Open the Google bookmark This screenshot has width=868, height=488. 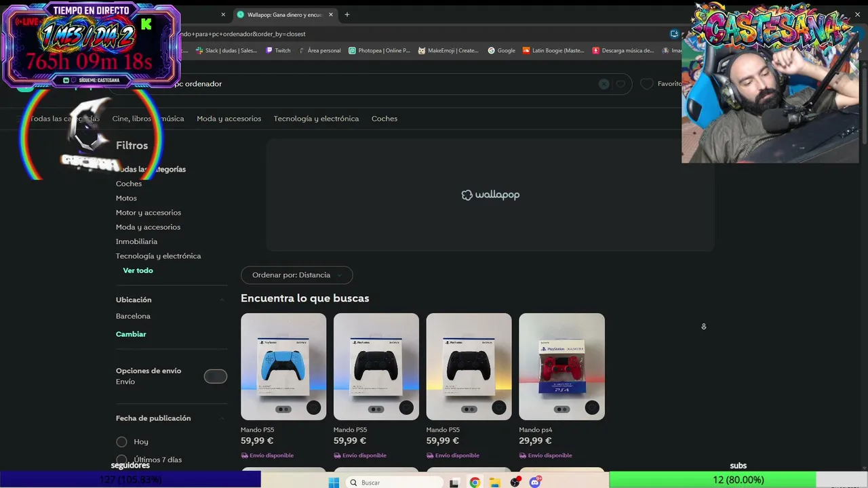pos(502,50)
